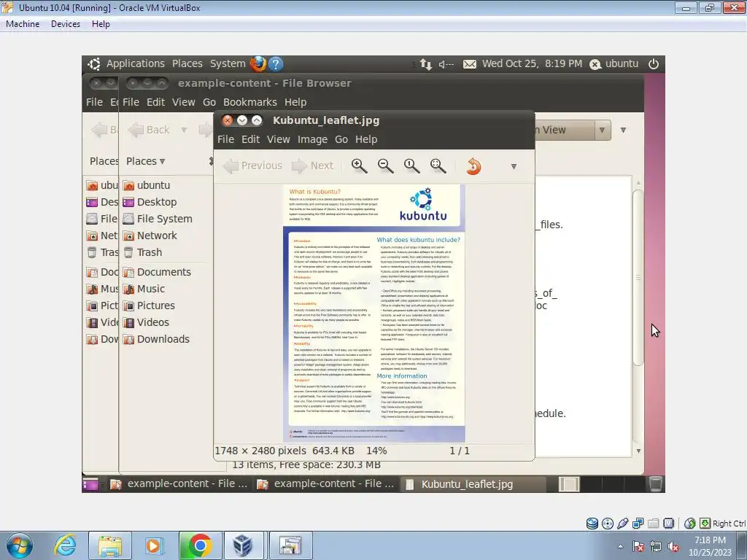Open the Places sidebar dropdown

point(146,161)
